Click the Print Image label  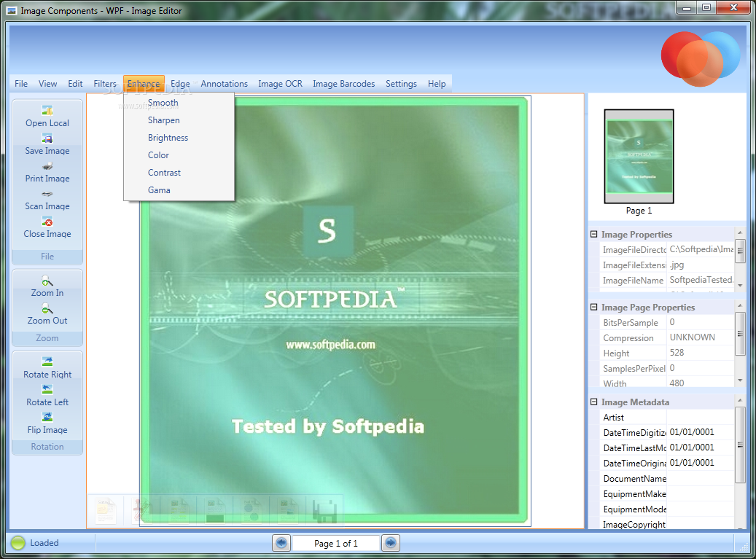(47, 179)
